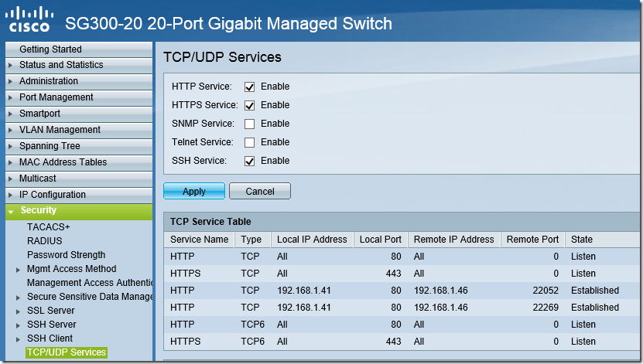Expand the SSH Server arrow

click(x=18, y=325)
